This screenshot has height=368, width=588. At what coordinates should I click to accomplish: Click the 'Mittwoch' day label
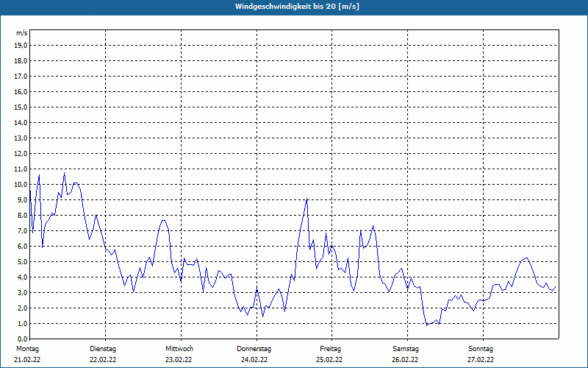[x=179, y=349]
